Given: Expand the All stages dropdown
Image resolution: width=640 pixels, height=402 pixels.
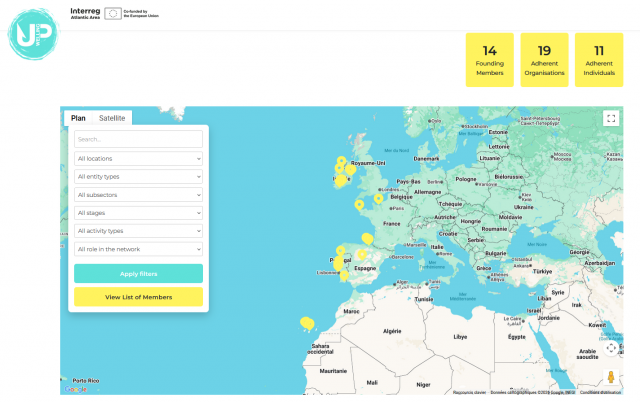Looking at the screenshot, I should (138, 212).
